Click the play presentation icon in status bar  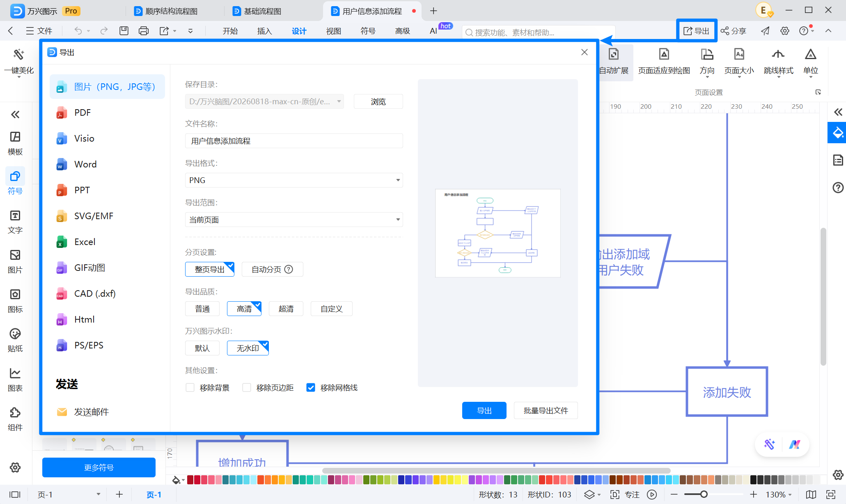click(x=652, y=495)
